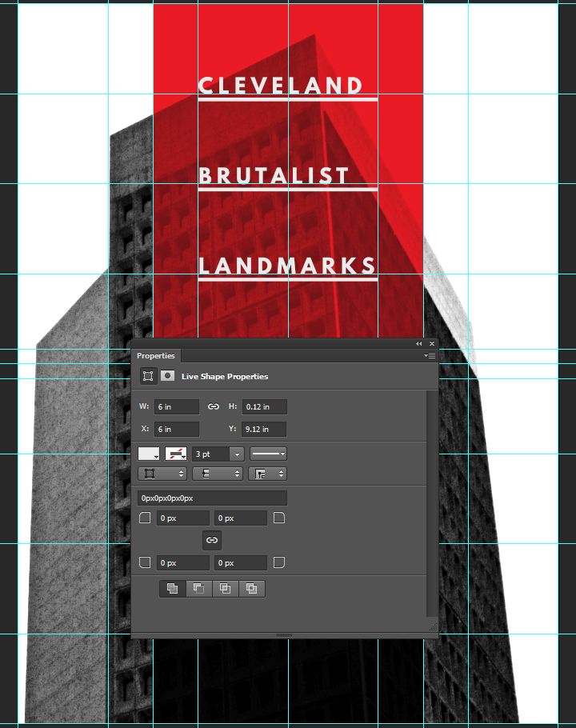Click the bottom-right corner icon
The image size is (576, 728).
pyautogui.click(x=279, y=562)
